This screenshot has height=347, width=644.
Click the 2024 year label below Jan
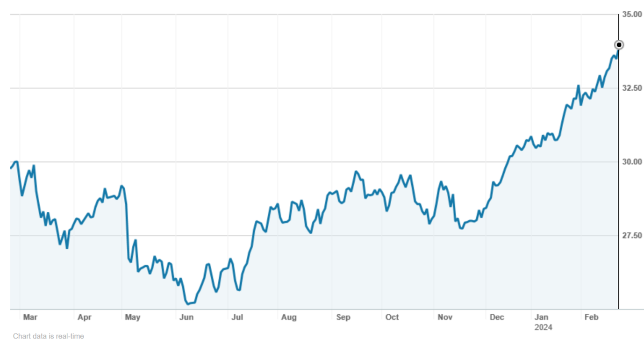tap(544, 327)
